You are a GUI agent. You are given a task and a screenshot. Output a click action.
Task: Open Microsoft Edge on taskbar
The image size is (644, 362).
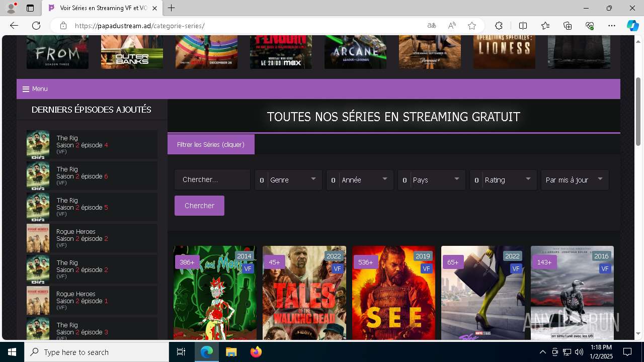pos(207,352)
